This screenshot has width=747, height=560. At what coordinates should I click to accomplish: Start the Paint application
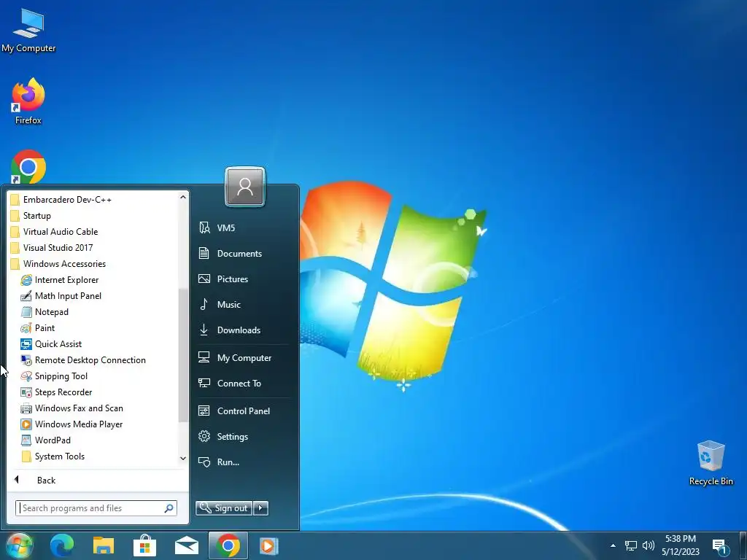tap(38, 328)
